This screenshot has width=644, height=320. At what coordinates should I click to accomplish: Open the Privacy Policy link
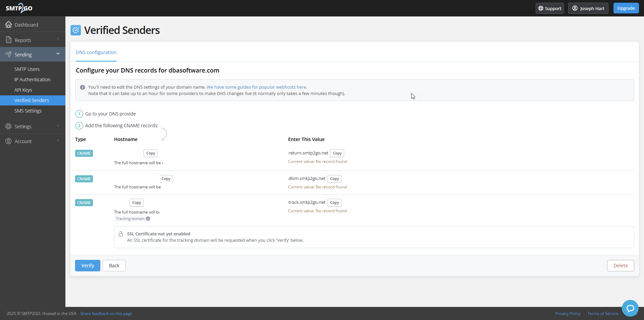568,314
